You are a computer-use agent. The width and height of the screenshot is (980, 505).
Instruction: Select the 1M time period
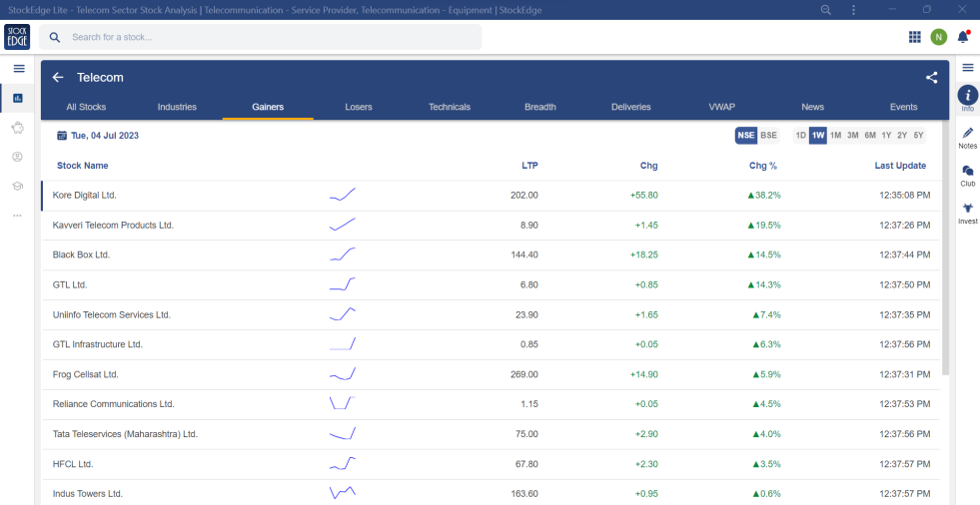click(835, 136)
